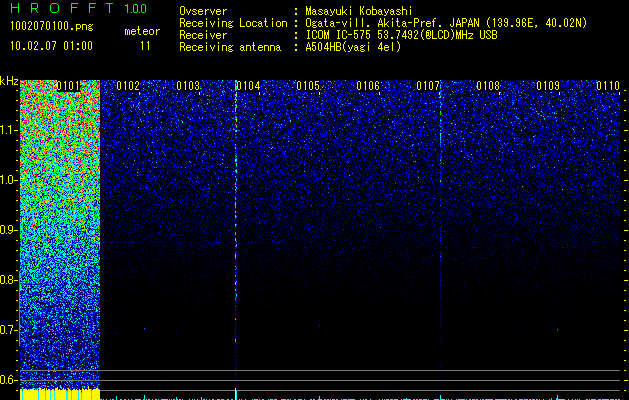
Task: Click the 1.1 frequency axis label
Action: (x=9, y=130)
